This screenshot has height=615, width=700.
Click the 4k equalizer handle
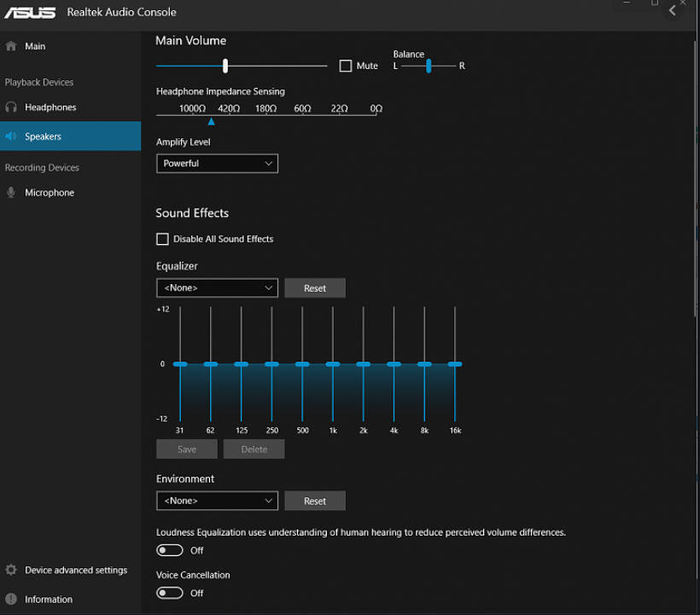(394, 364)
